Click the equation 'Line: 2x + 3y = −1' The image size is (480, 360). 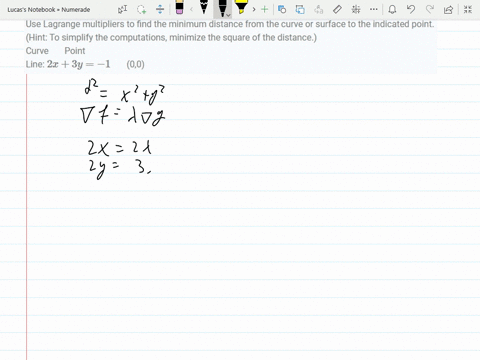tap(68, 64)
